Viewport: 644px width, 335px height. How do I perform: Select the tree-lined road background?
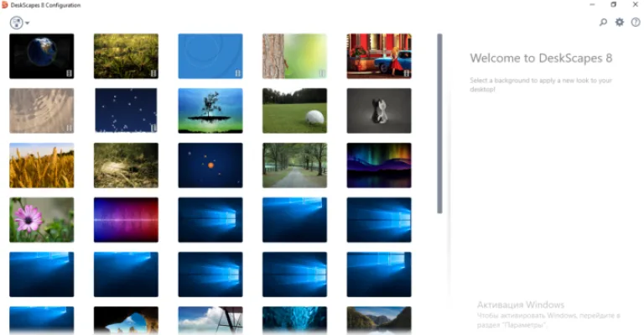tap(295, 165)
